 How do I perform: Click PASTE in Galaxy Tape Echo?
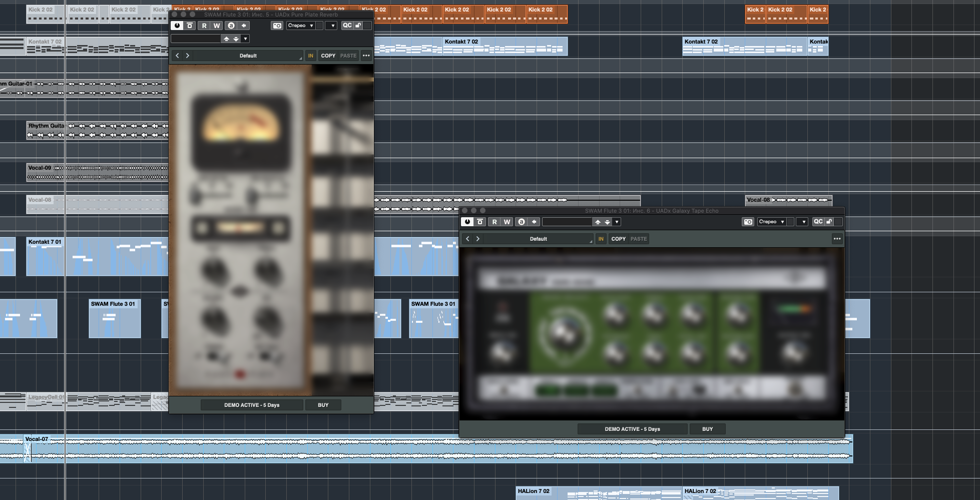click(639, 239)
